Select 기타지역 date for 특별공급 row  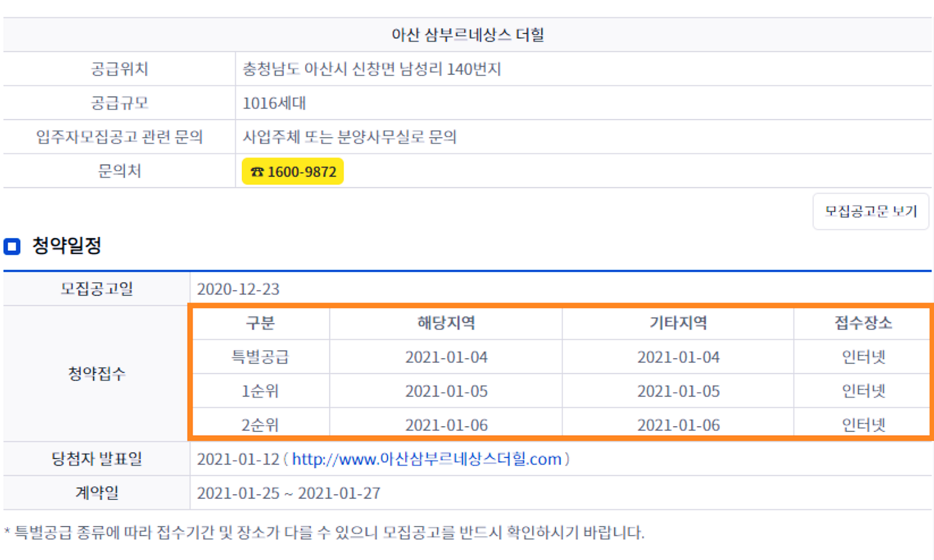pos(678,357)
